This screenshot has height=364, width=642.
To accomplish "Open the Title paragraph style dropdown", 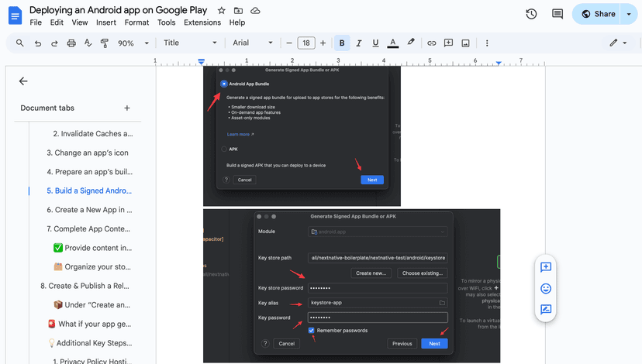I will click(x=190, y=43).
